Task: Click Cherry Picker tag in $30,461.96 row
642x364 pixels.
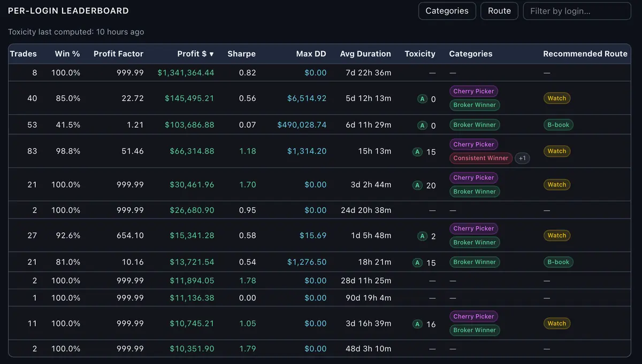Action: pyautogui.click(x=474, y=177)
